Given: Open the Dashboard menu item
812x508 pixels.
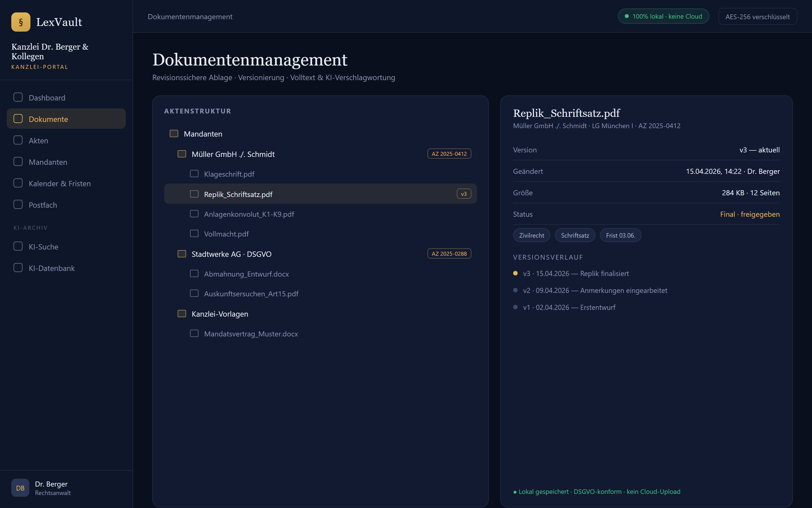Looking at the screenshot, I should pos(66,98).
